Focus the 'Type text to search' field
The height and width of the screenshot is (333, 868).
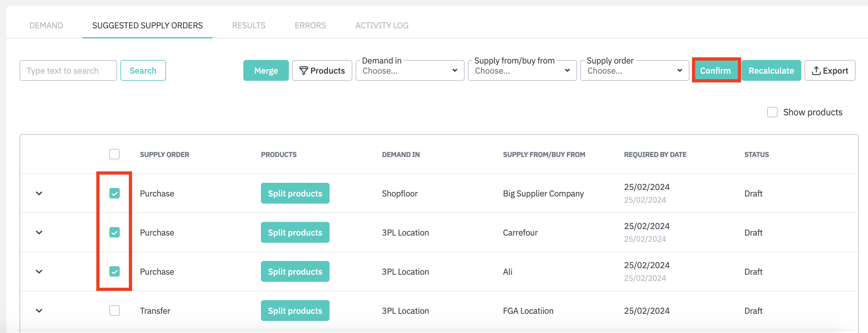[x=68, y=70]
